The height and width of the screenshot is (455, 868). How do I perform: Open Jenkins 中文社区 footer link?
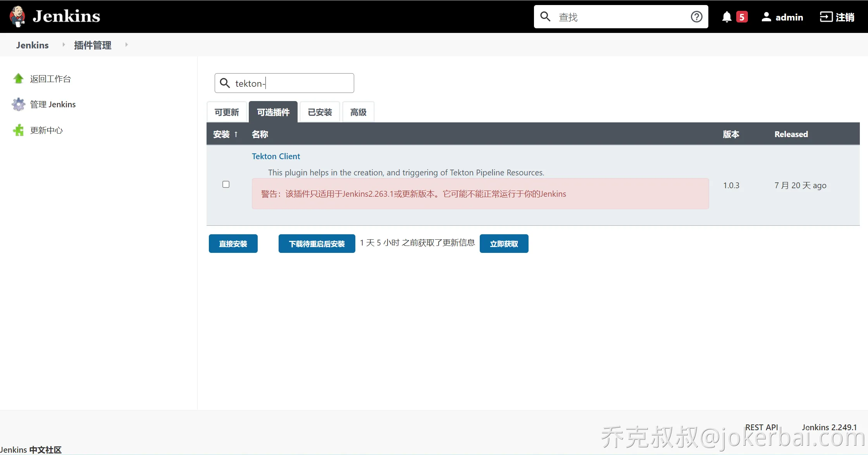pos(31,450)
